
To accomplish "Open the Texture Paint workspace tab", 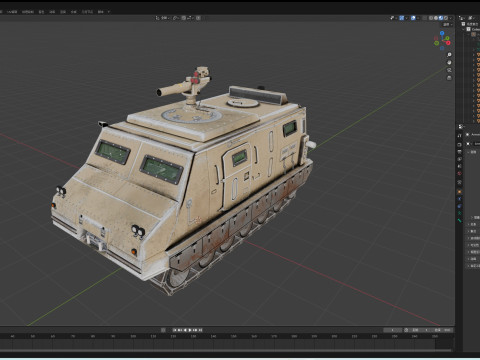I will [28, 12].
